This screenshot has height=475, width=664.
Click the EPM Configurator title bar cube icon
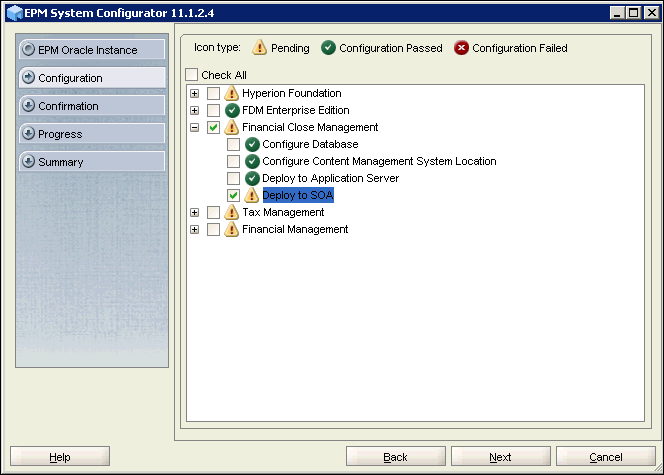[x=15, y=13]
